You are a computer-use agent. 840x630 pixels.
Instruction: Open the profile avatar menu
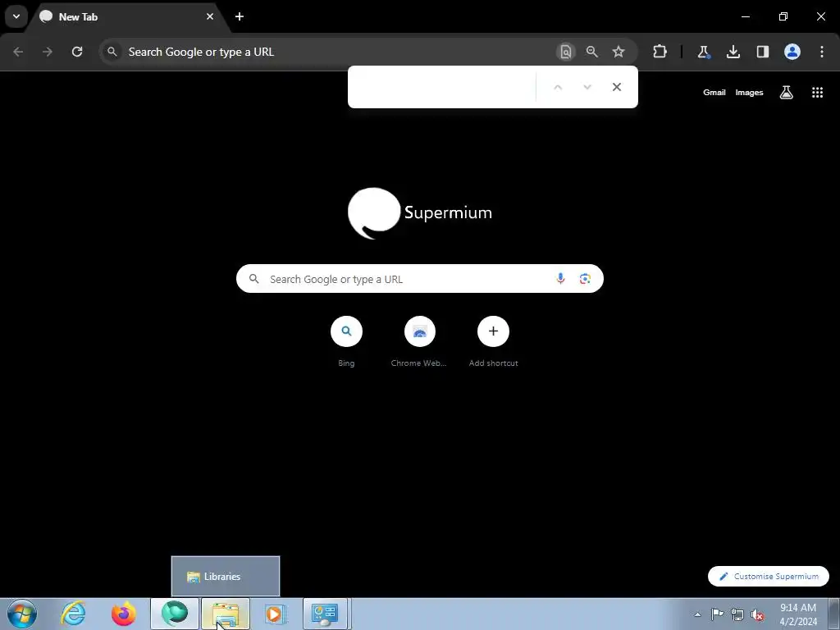click(x=792, y=52)
